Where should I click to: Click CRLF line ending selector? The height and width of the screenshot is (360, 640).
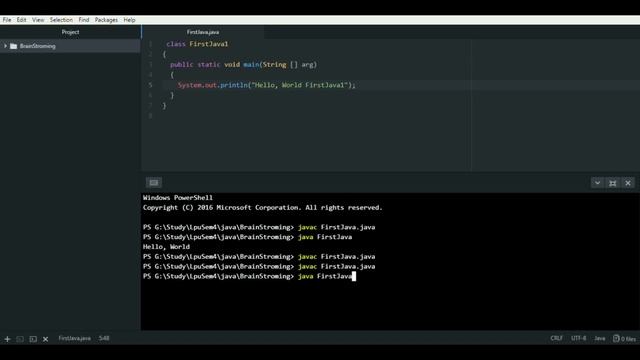[x=556, y=338]
